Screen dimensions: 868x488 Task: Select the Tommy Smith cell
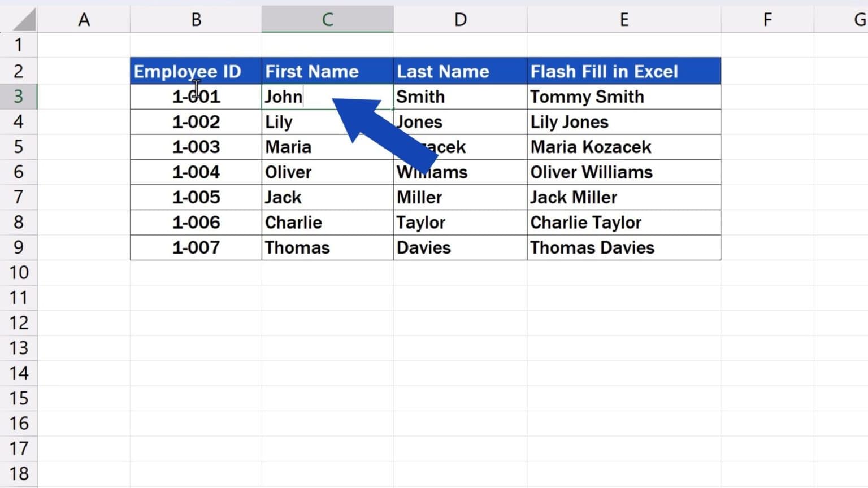point(624,97)
